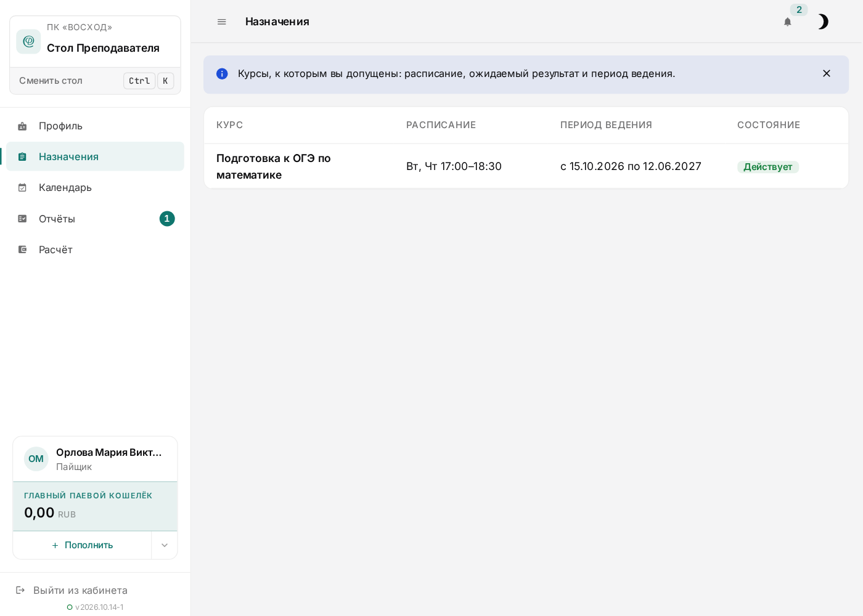Click the Действует status badge
The width and height of the screenshot is (863, 616).
[767, 167]
